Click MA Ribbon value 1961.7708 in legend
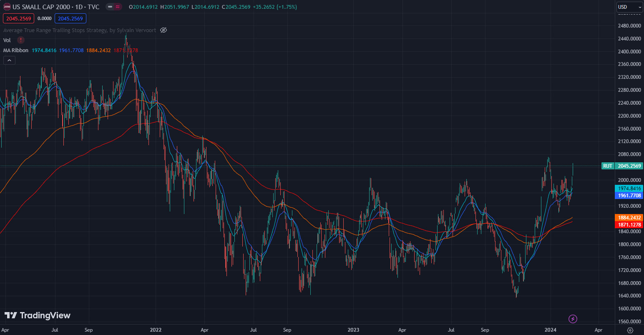This screenshot has height=335, width=644. click(x=71, y=50)
